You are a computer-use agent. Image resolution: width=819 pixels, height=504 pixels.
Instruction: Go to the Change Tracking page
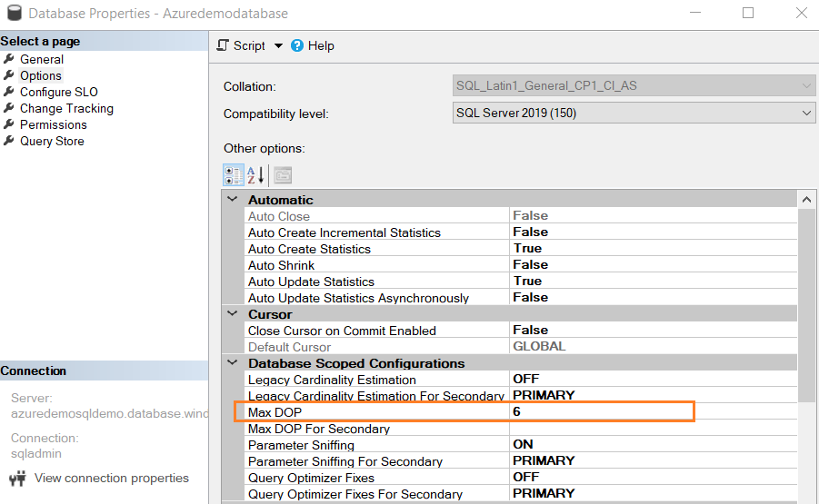(x=66, y=108)
